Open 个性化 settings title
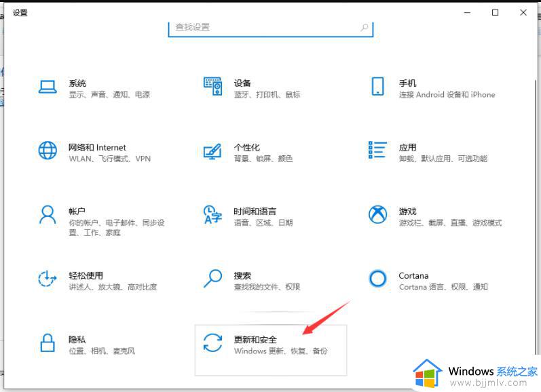This screenshot has width=541, height=392. click(246, 148)
